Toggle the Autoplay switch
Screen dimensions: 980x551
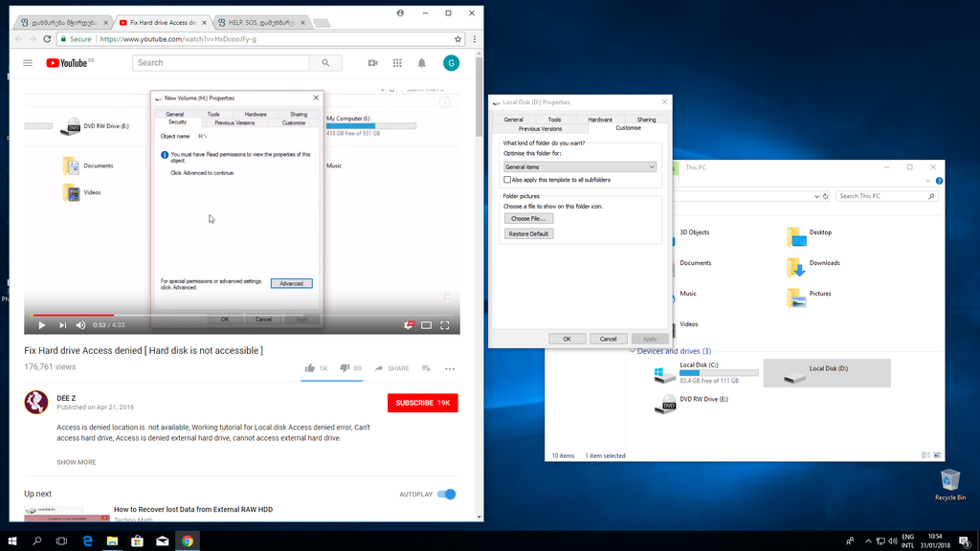click(x=447, y=495)
